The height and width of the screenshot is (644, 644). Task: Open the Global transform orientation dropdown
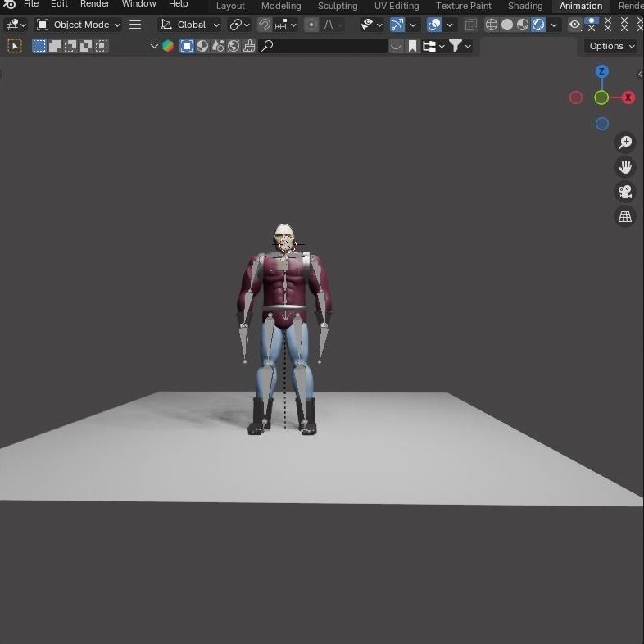(189, 25)
